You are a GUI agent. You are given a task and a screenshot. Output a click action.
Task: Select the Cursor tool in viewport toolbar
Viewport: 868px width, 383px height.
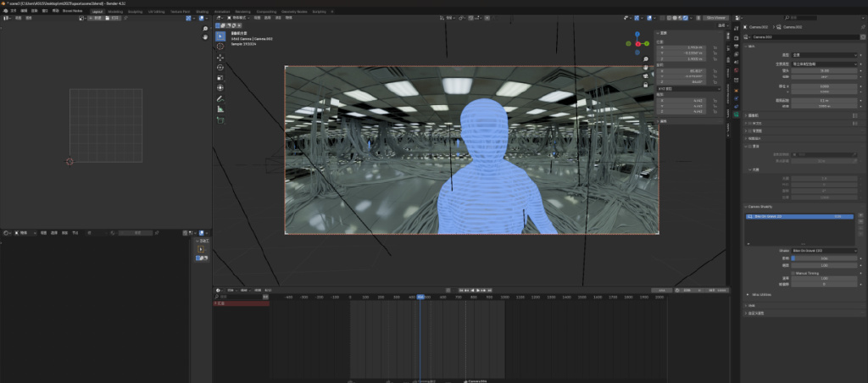(x=220, y=47)
